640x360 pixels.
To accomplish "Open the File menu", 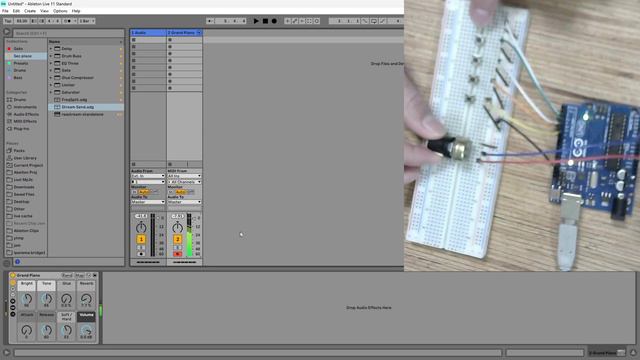I will point(5,11).
